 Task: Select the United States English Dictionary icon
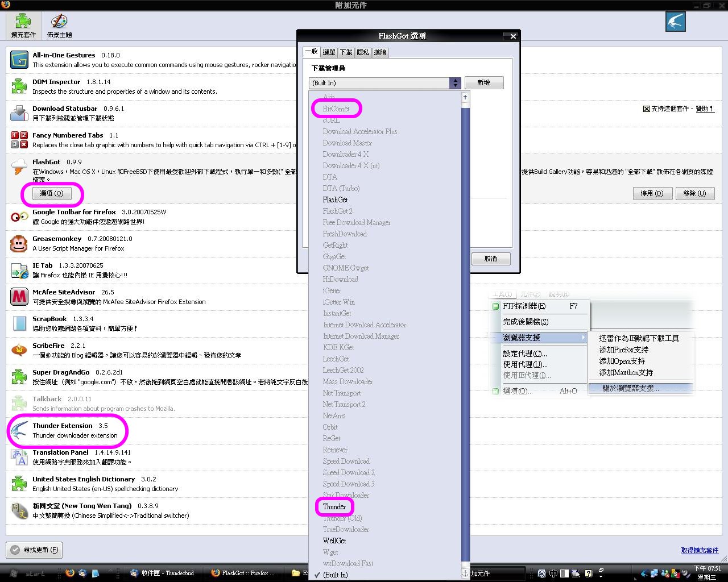19,483
